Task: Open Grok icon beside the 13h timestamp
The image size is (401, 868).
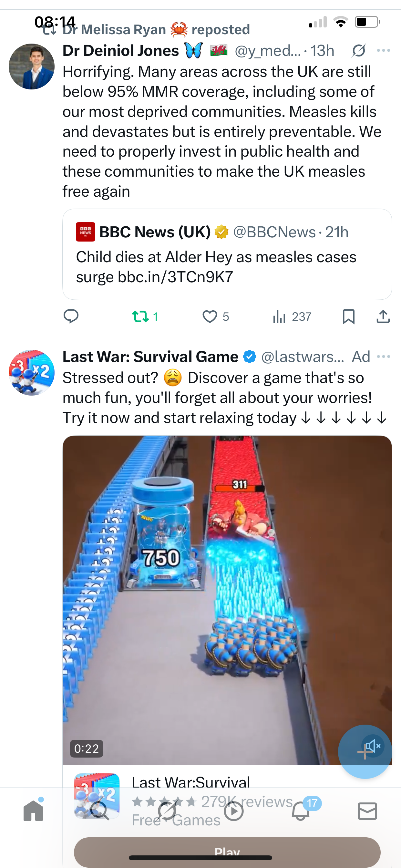Action: tap(358, 51)
